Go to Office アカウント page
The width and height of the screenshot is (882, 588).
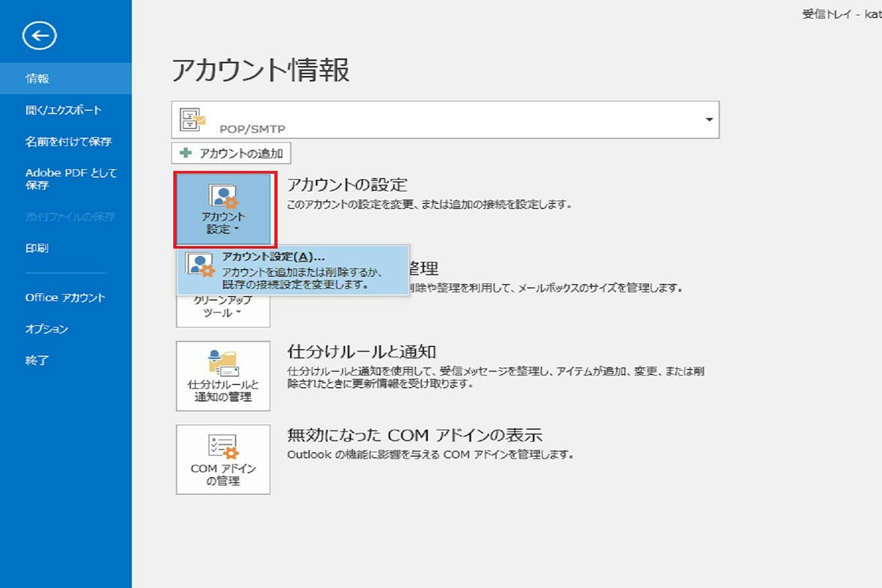point(65,298)
